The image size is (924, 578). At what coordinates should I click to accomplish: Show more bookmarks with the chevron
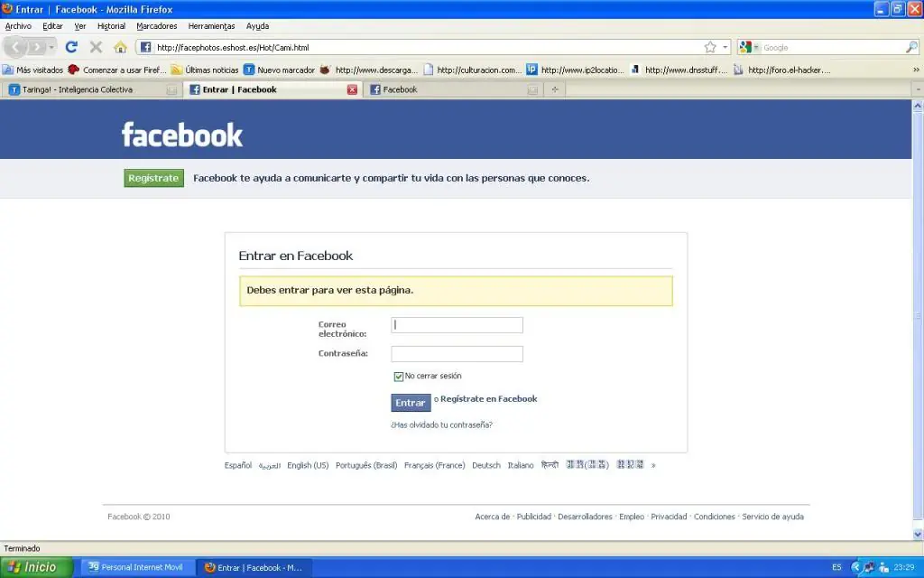916,70
